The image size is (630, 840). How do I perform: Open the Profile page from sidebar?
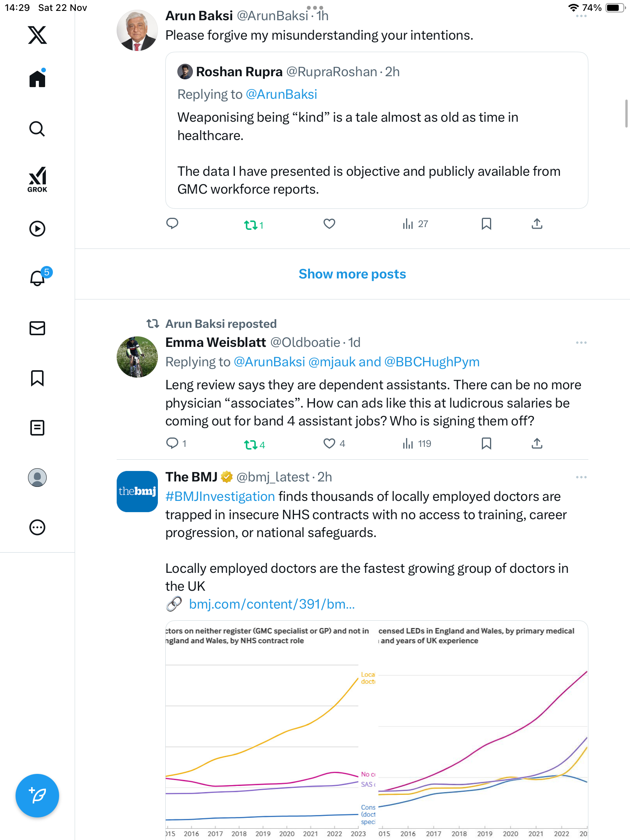pyautogui.click(x=37, y=478)
